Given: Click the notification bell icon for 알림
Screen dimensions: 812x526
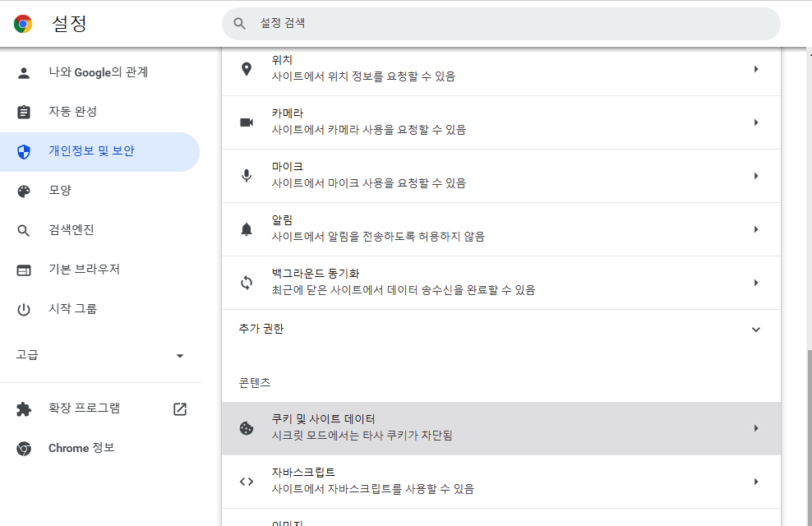Looking at the screenshot, I should 247,228.
